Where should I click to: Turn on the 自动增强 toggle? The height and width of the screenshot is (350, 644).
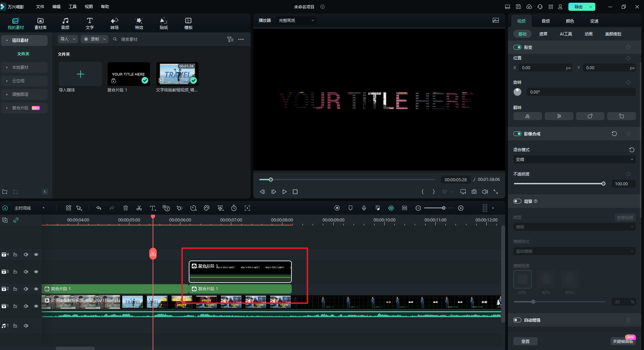pos(517,320)
